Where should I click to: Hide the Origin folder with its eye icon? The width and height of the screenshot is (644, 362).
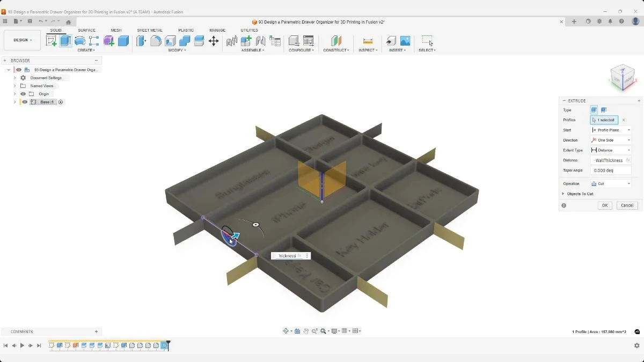(23, 93)
